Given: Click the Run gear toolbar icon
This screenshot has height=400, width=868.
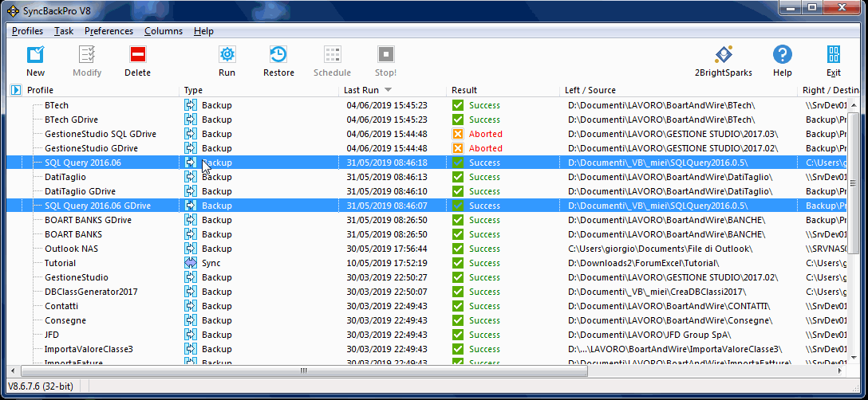Looking at the screenshot, I should pyautogui.click(x=227, y=54).
